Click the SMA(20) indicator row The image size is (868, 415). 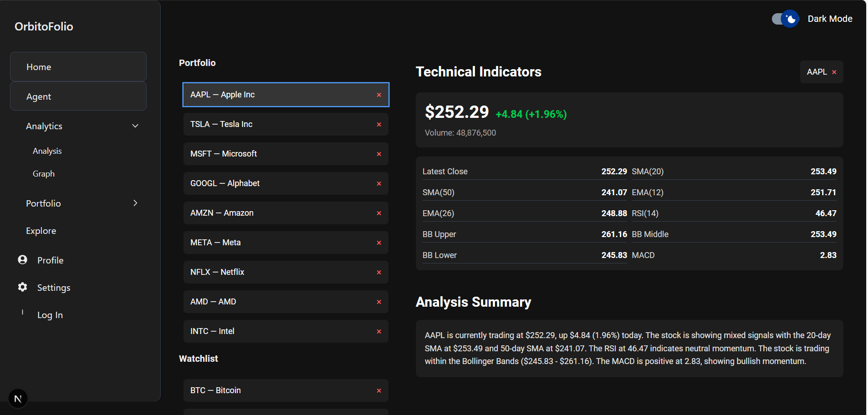tap(734, 172)
